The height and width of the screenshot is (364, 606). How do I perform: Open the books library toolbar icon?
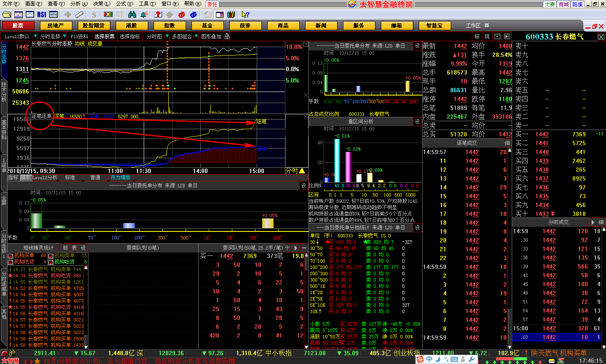pyautogui.click(x=231, y=14)
